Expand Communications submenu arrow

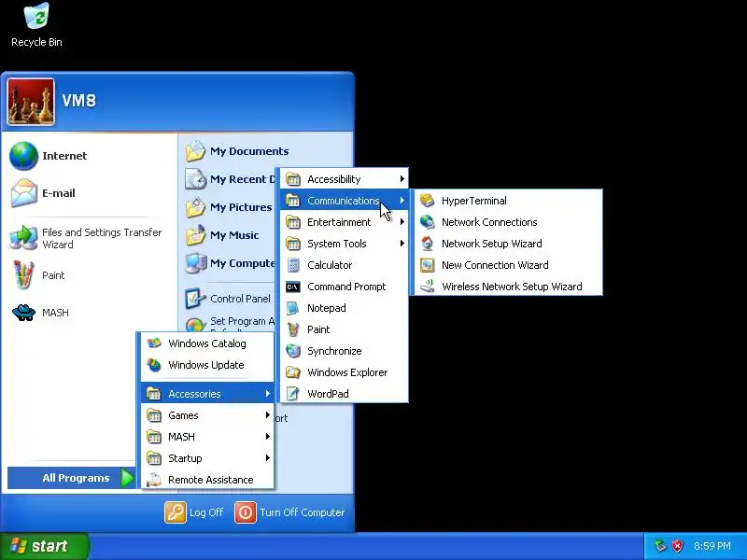tap(402, 201)
